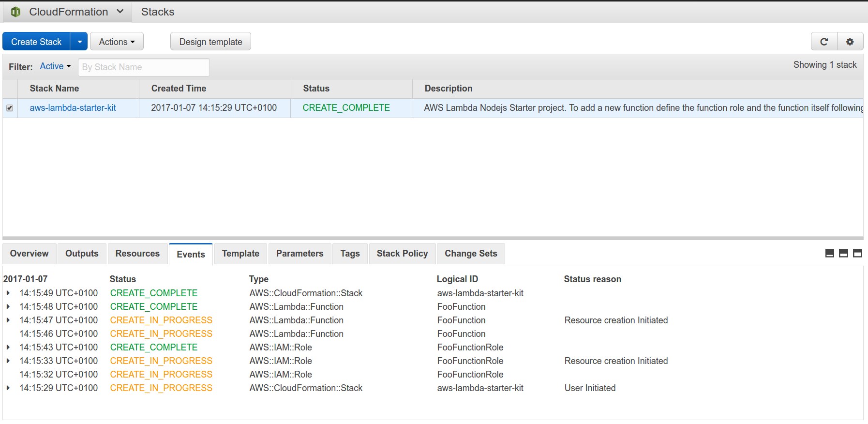Expand the 14:15:33 FooFunctionRole event row
Image resolution: width=868 pixels, height=424 pixels.
coord(8,361)
